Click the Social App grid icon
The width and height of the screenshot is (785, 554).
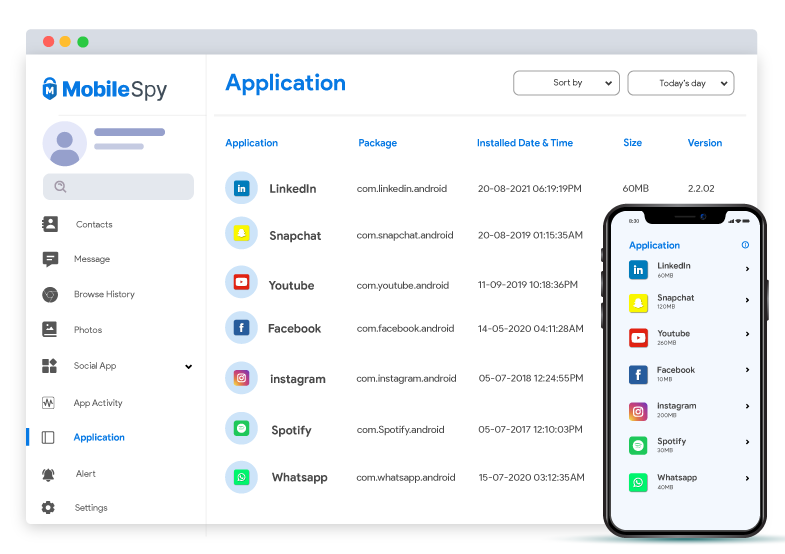click(x=49, y=366)
